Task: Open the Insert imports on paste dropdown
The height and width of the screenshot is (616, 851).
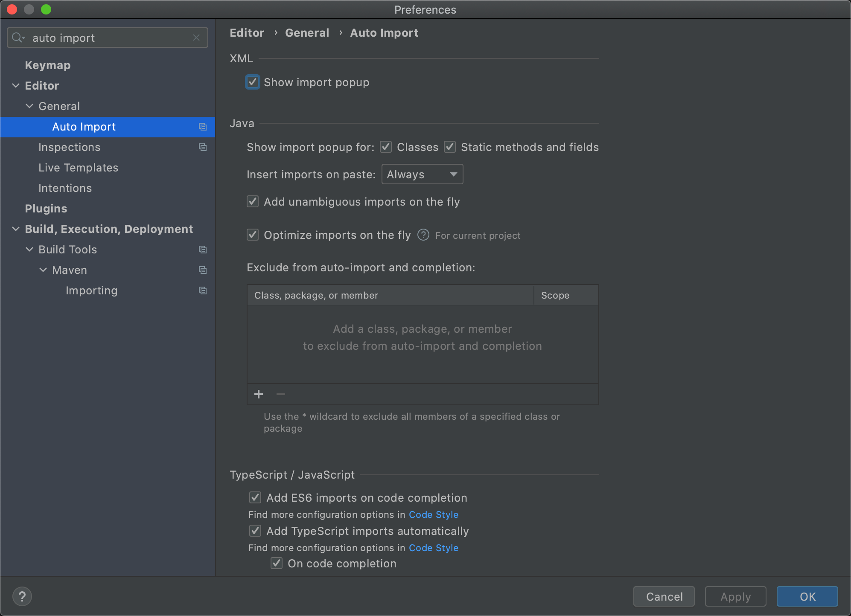Action: coord(422,174)
